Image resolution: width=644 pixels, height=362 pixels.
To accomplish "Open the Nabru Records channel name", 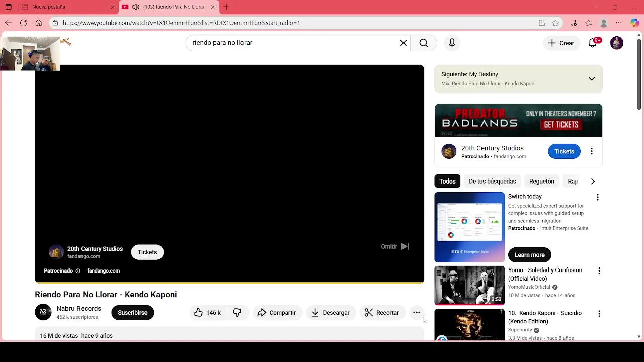I will (x=79, y=309).
